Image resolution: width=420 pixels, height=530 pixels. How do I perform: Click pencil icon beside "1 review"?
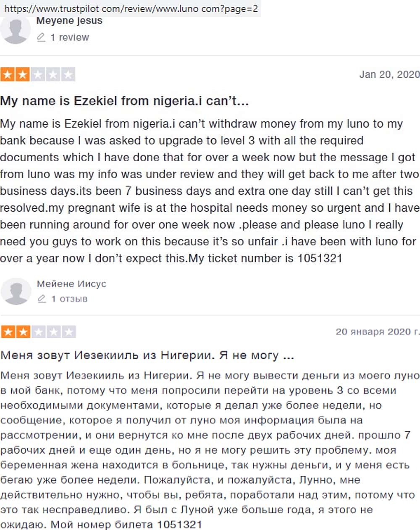[41, 37]
